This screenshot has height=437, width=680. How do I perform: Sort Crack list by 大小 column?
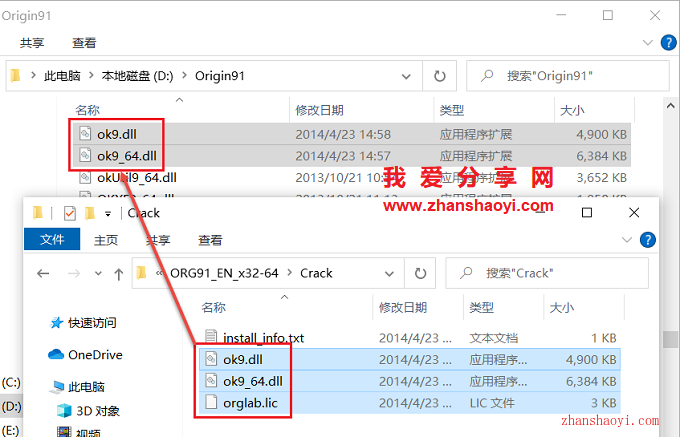point(562,307)
